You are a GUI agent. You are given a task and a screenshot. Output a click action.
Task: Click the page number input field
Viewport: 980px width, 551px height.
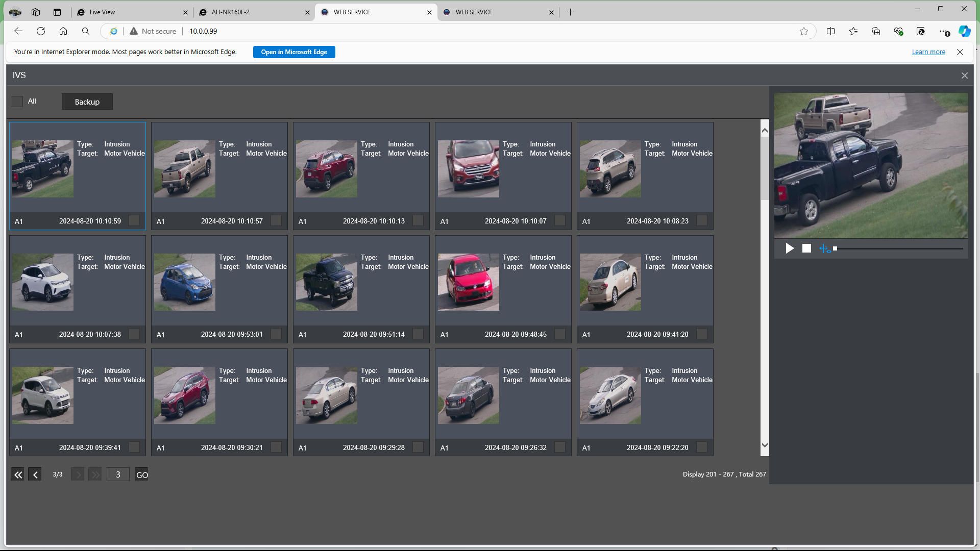click(x=118, y=474)
